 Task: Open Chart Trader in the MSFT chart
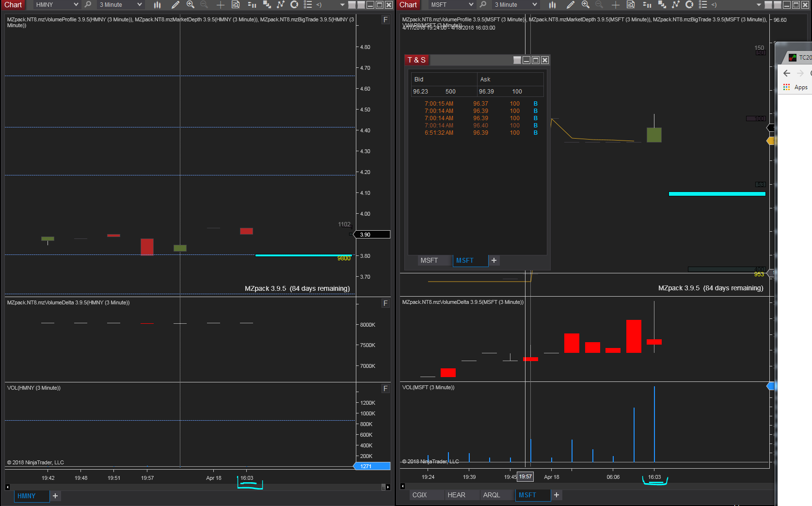[x=647, y=4]
